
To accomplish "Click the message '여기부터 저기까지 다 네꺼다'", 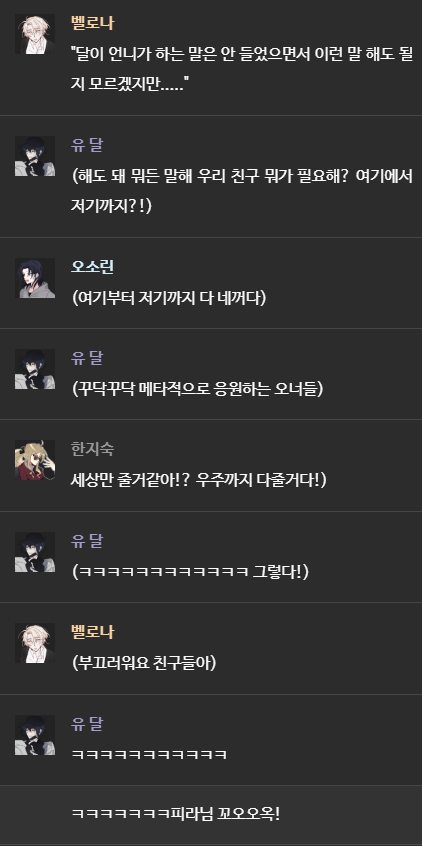I will [169, 298].
